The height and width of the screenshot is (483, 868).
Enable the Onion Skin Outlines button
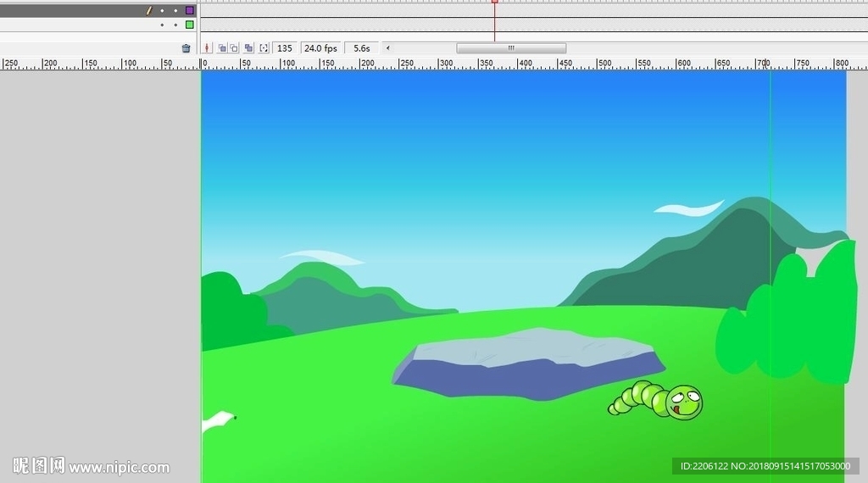pyautogui.click(x=234, y=48)
